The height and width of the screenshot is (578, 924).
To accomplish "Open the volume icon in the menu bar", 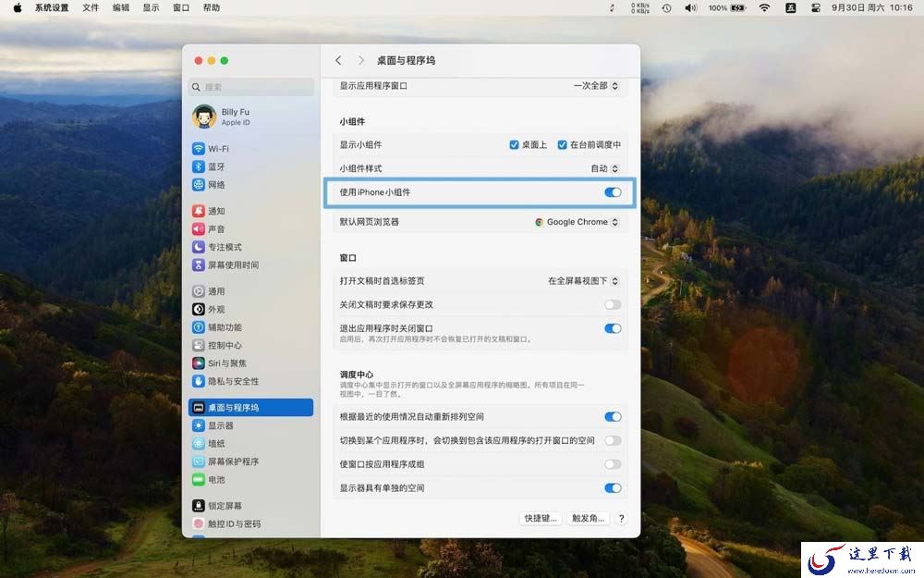I will [690, 7].
